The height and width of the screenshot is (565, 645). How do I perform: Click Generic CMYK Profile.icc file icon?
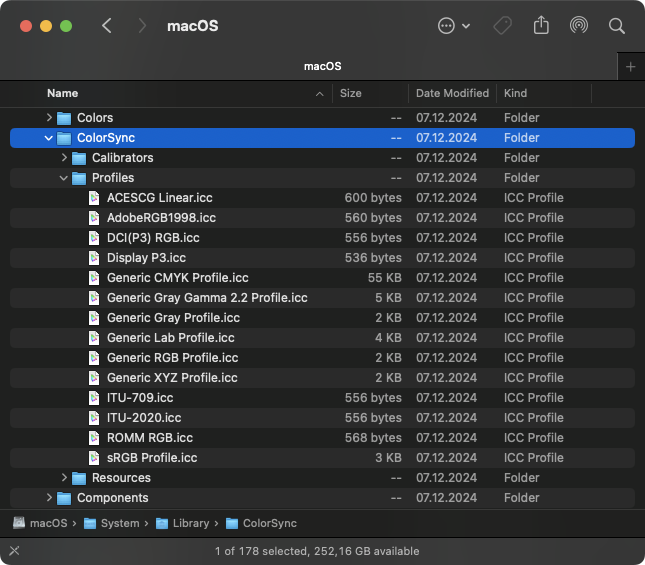click(x=94, y=278)
